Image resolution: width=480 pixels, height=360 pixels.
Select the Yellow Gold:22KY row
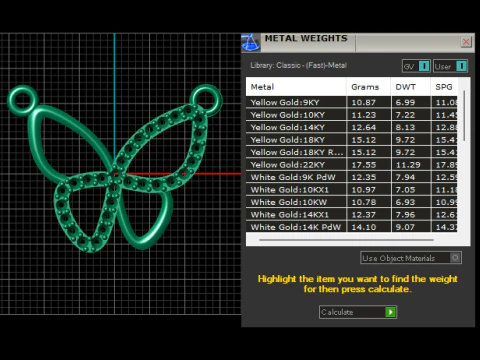click(x=352, y=165)
